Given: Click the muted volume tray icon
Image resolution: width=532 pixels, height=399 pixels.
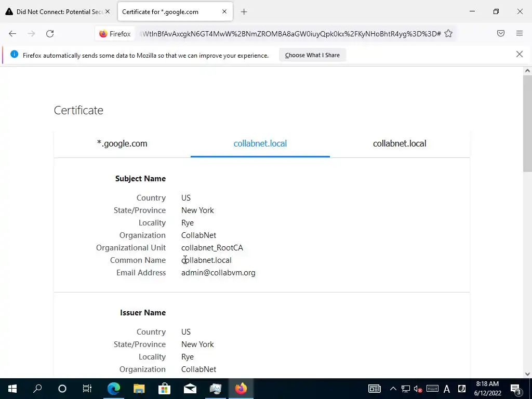Looking at the screenshot, I should [418, 389].
